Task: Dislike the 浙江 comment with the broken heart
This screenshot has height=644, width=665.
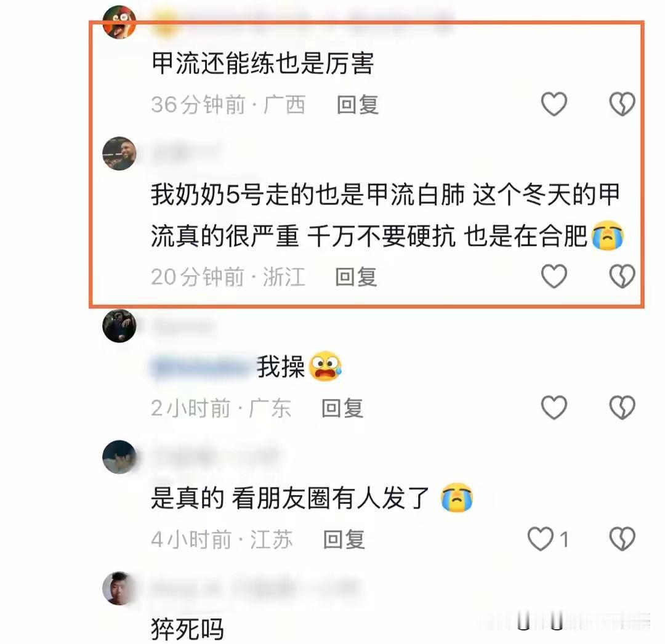Action: pos(622,276)
